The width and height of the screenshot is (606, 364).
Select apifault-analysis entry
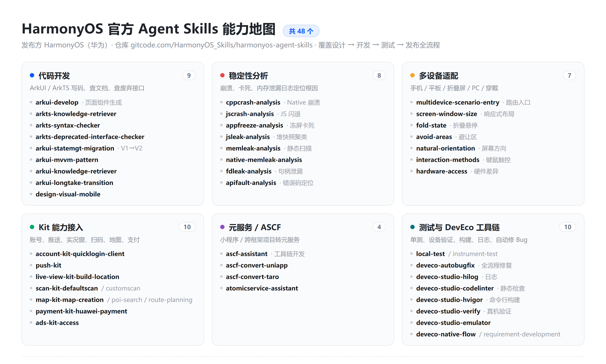(x=251, y=183)
